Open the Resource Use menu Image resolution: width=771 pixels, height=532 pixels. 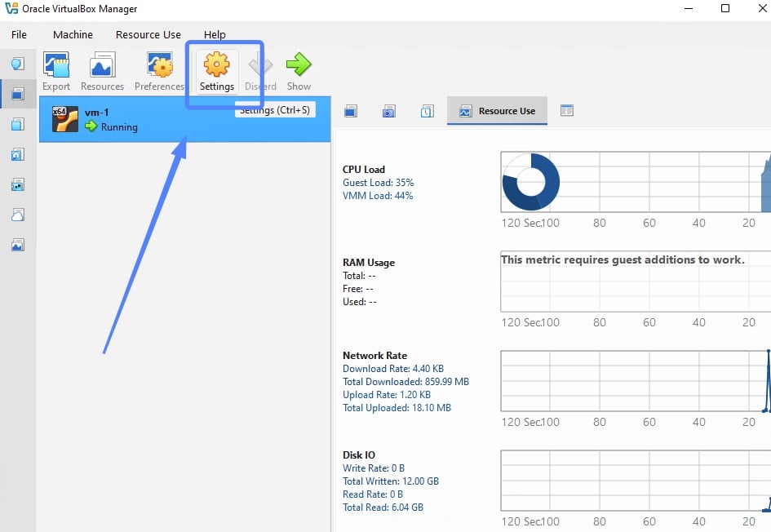tap(148, 34)
